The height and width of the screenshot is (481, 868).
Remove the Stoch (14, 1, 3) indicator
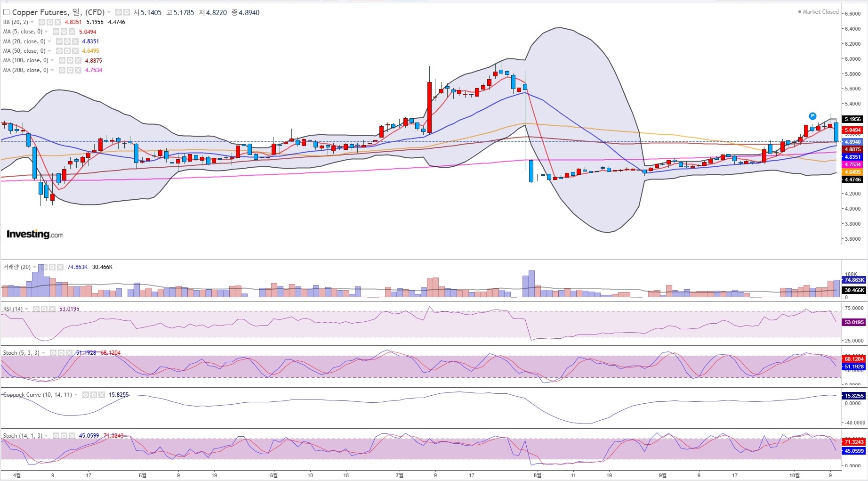coord(72,436)
